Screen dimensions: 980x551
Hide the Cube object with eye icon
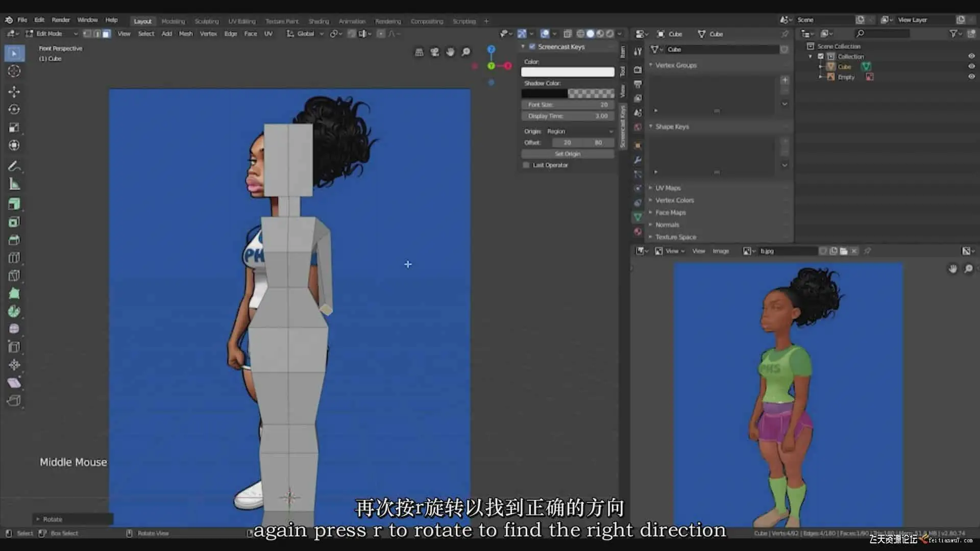click(x=971, y=67)
